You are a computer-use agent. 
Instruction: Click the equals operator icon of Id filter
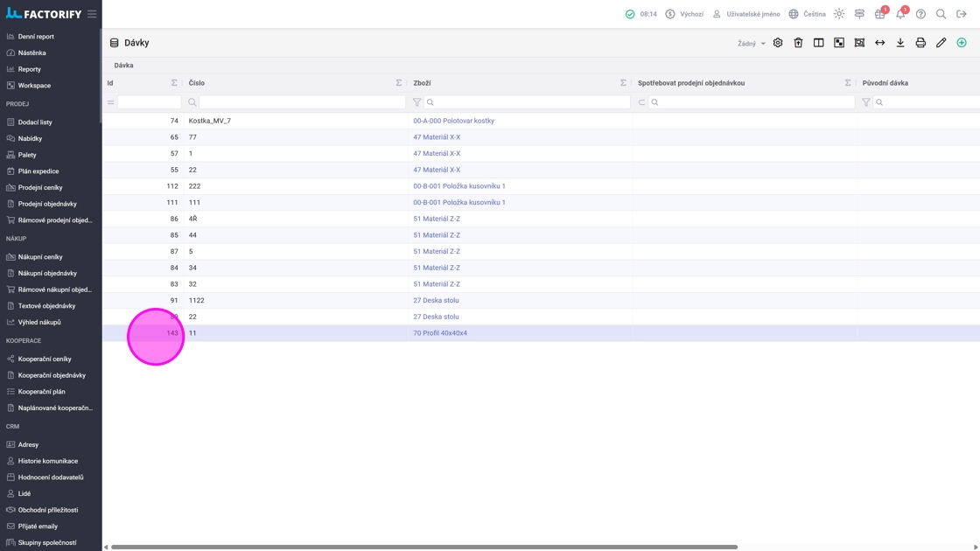pyautogui.click(x=110, y=101)
